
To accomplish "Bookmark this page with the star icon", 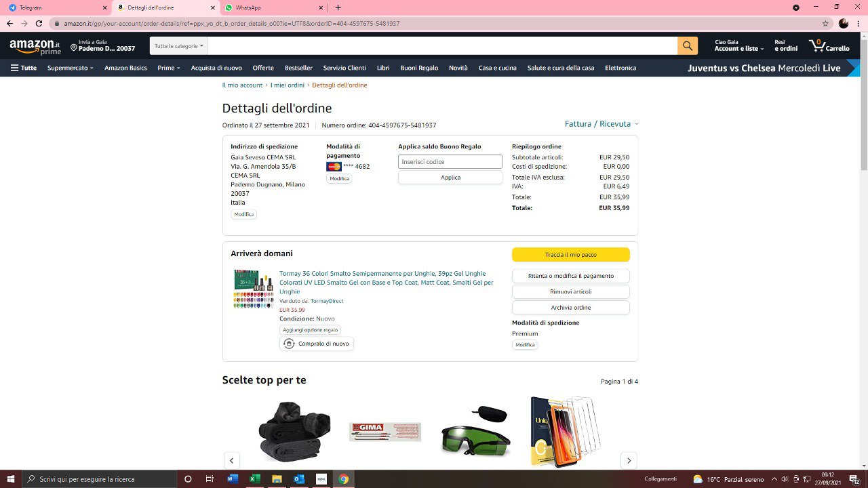I will (x=825, y=23).
